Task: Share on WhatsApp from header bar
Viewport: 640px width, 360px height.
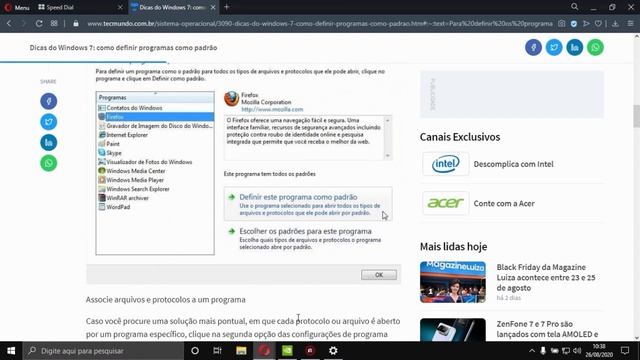Action: (595, 47)
